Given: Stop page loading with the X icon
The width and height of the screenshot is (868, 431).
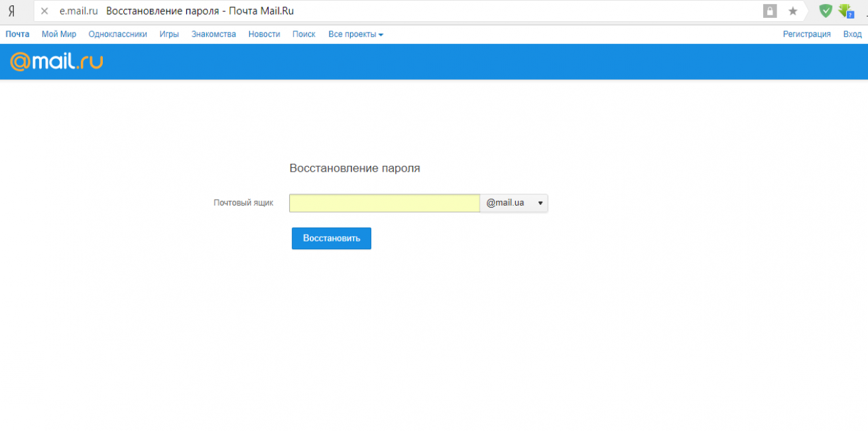Looking at the screenshot, I should point(44,11).
